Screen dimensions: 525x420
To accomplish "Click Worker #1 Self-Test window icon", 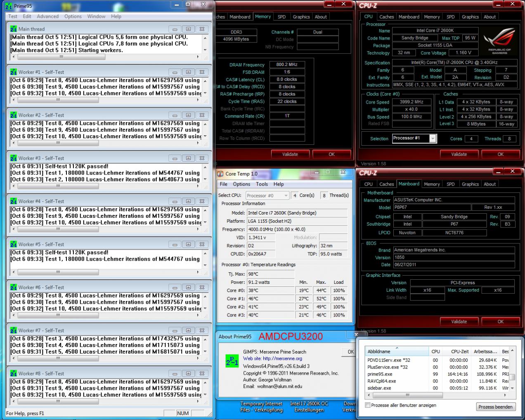I will [x=14, y=72].
